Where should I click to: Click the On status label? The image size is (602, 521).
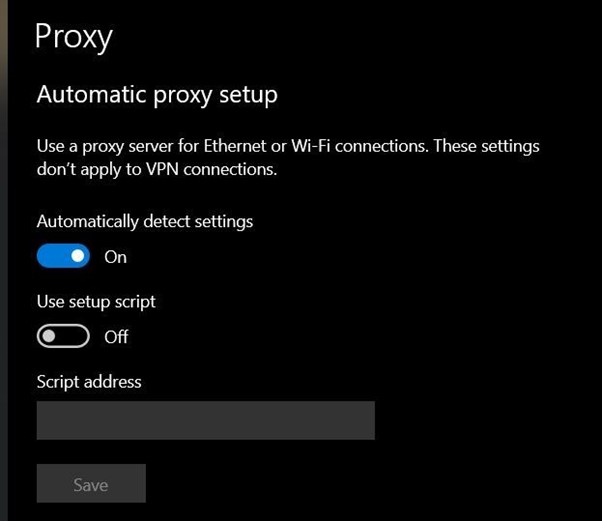(116, 257)
